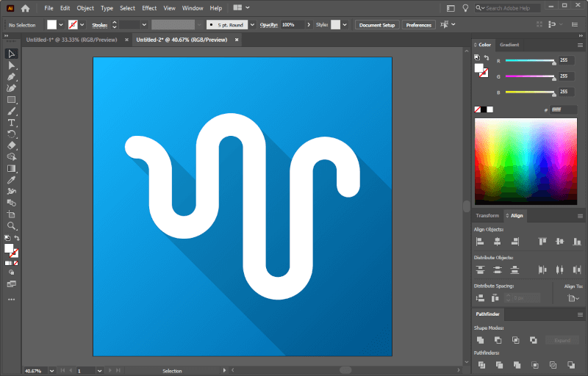Select the Pen tool

(11, 77)
